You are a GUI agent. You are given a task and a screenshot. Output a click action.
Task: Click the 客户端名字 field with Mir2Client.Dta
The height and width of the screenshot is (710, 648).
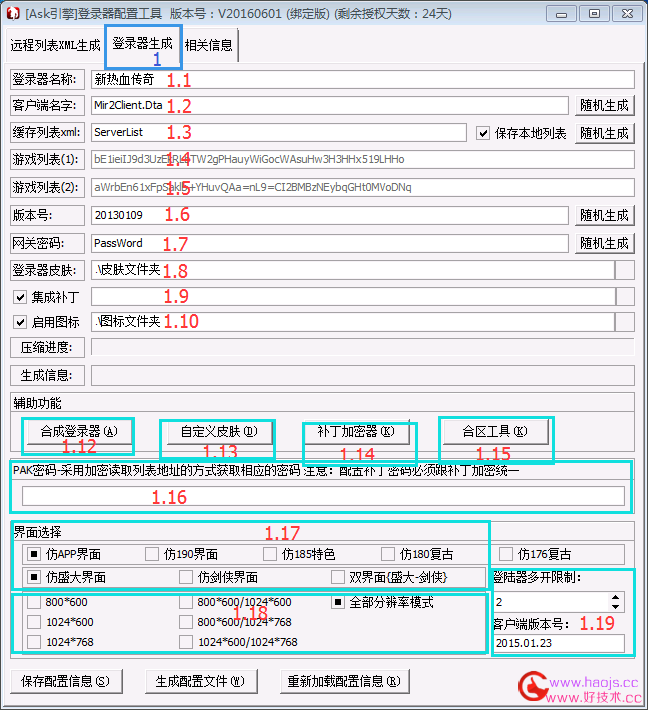click(x=330, y=106)
